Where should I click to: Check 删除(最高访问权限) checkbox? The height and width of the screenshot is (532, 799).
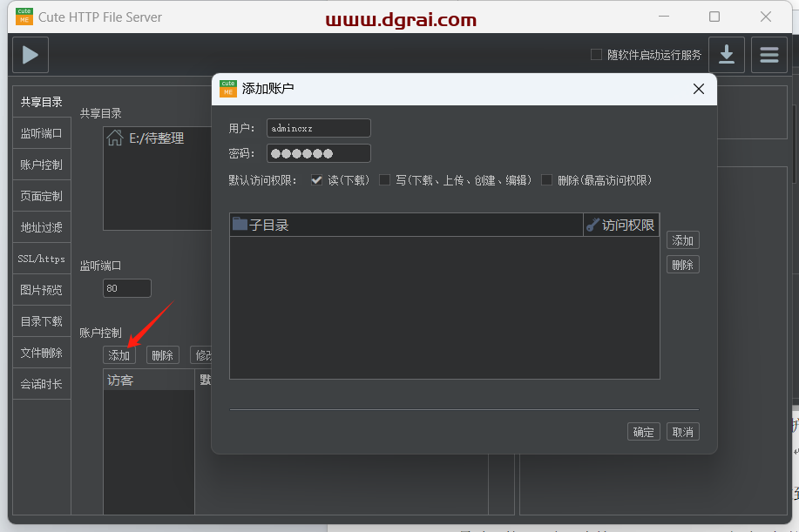(546, 180)
